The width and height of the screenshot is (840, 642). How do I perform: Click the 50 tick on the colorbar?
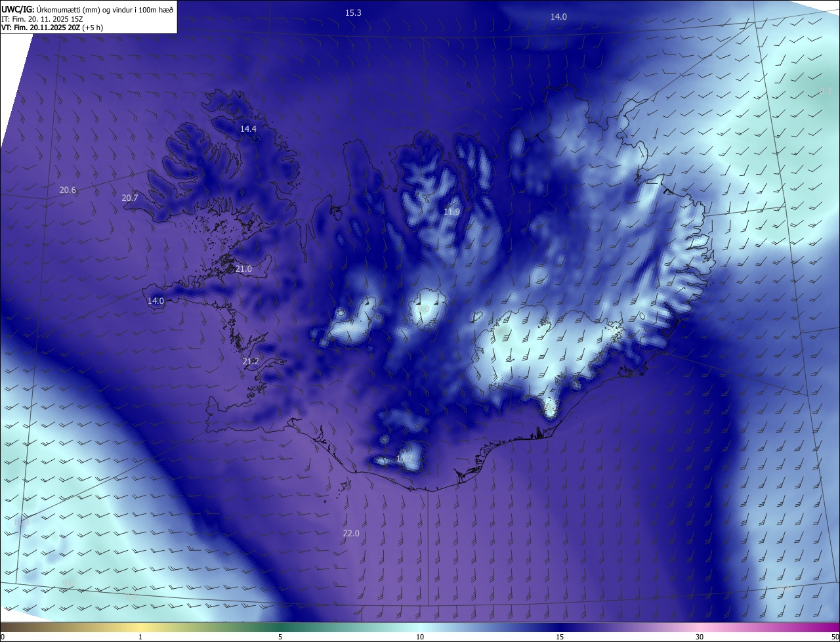835,637
